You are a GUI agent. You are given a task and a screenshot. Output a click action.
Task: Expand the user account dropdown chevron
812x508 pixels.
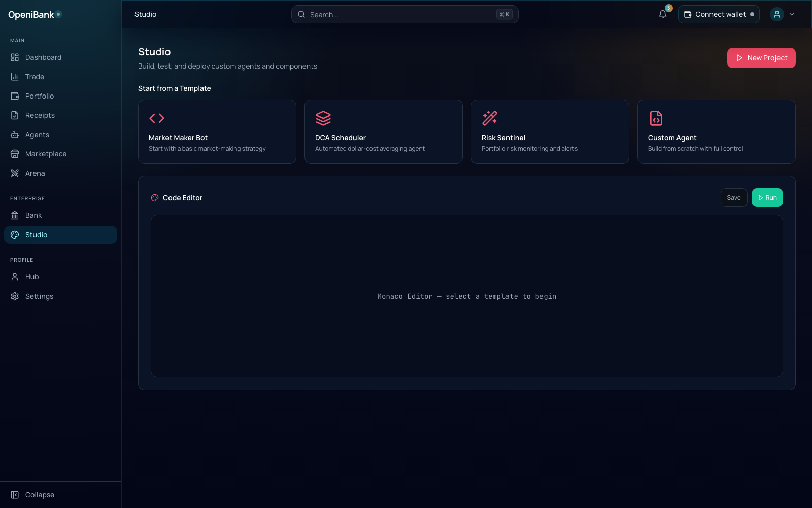click(792, 14)
